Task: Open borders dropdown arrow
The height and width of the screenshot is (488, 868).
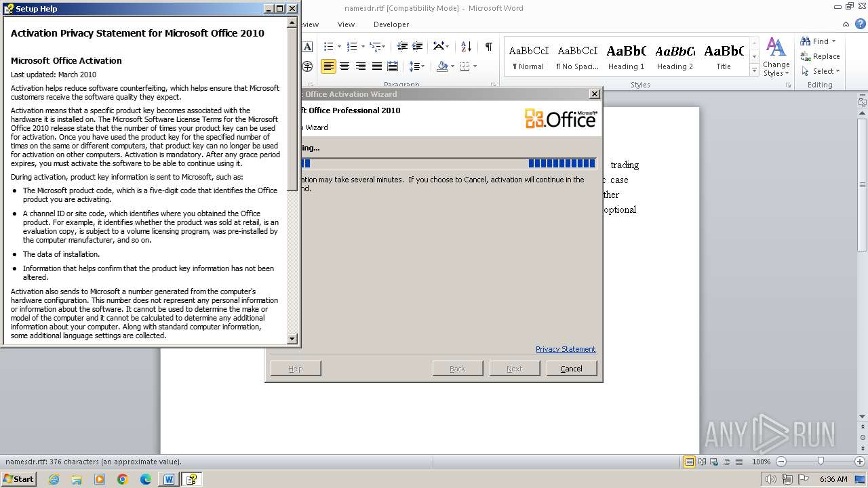Action: [x=475, y=66]
